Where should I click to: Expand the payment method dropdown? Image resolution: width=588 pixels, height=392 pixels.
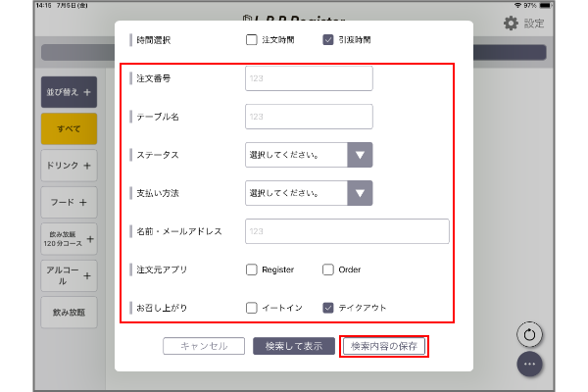[x=360, y=193]
